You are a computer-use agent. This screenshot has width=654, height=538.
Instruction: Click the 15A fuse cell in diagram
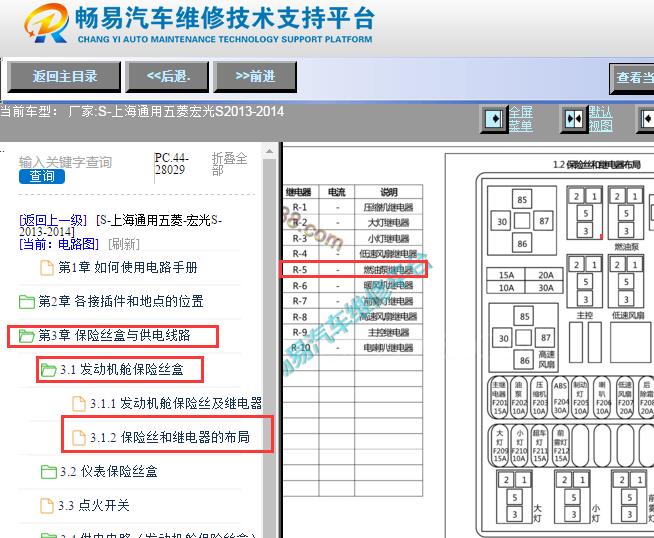tap(506, 275)
